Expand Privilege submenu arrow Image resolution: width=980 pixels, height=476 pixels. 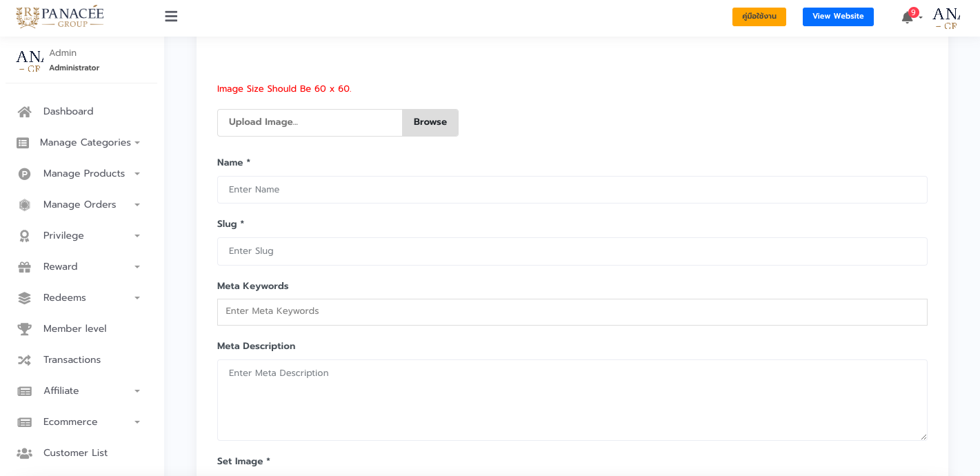pos(137,236)
